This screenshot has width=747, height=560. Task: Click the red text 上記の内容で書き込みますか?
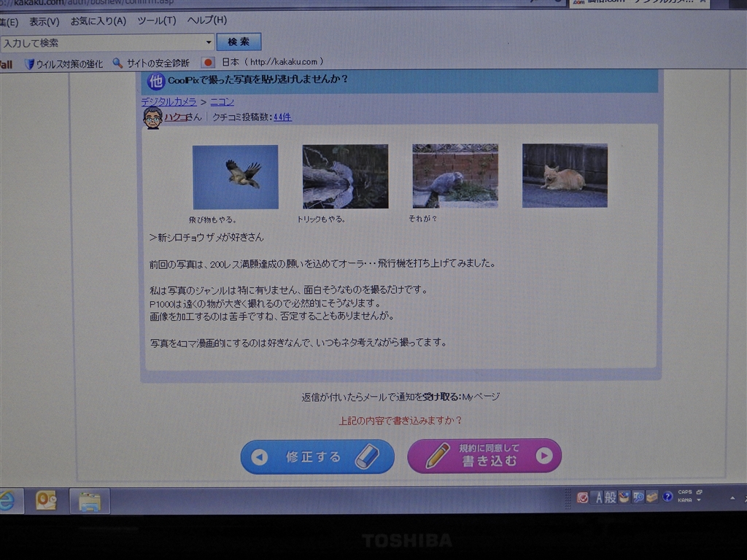click(400, 421)
